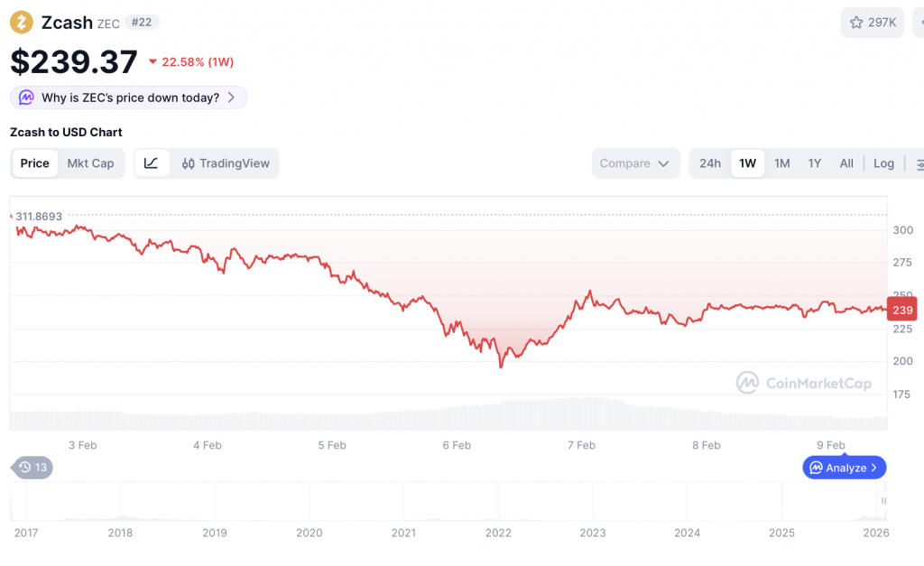Click the #22 rank badge

142,22
